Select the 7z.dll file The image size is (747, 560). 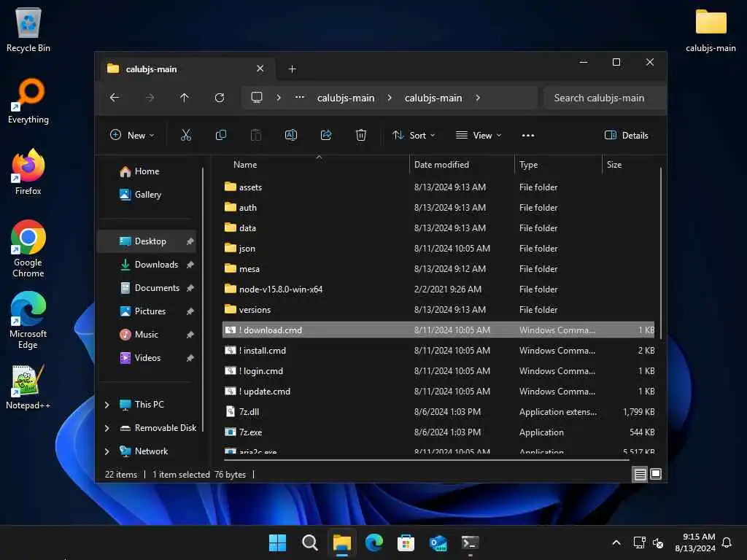coord(438,412)
